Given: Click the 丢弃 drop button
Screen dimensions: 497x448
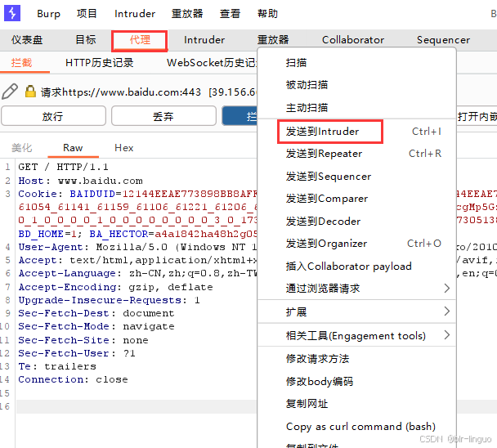Looking at the screenshot, I should [163, 116].
